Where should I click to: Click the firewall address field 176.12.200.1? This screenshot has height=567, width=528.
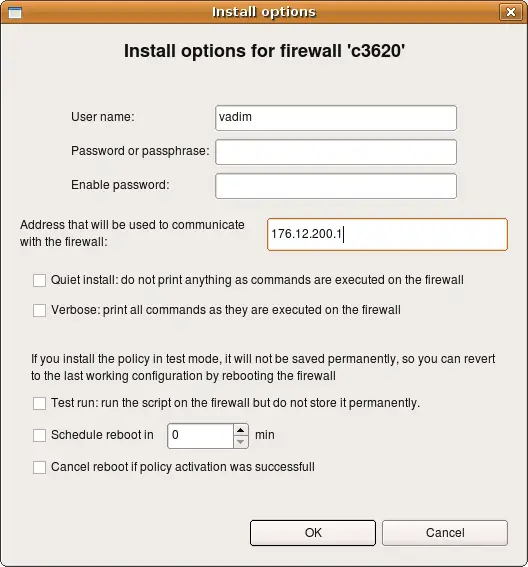(387, 234)
